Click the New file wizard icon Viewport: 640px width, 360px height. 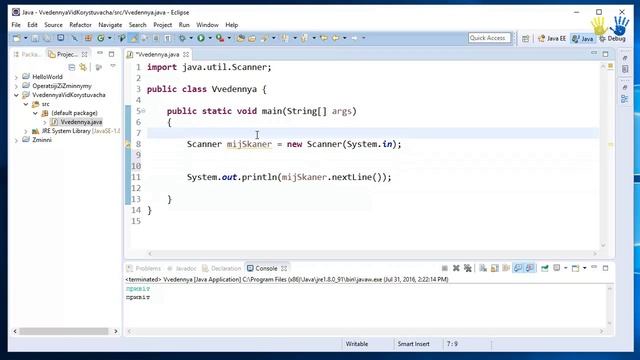(17, 38)
